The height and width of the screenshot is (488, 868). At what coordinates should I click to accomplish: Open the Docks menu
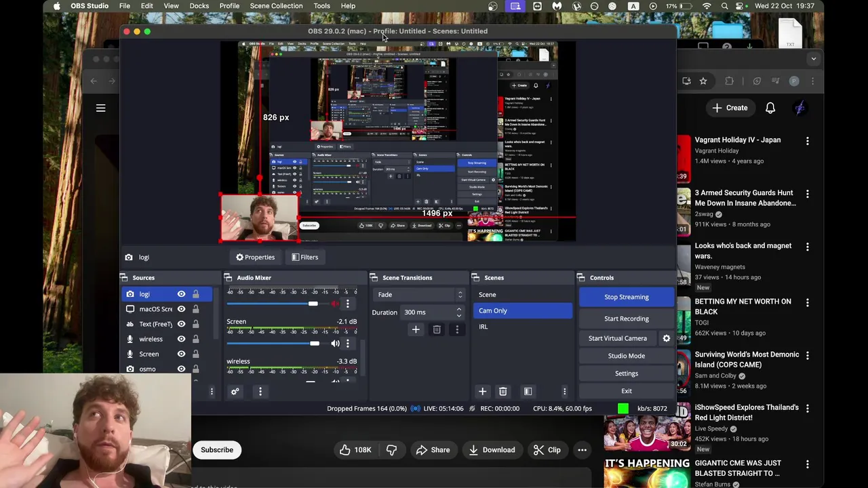tap(199, 6)
